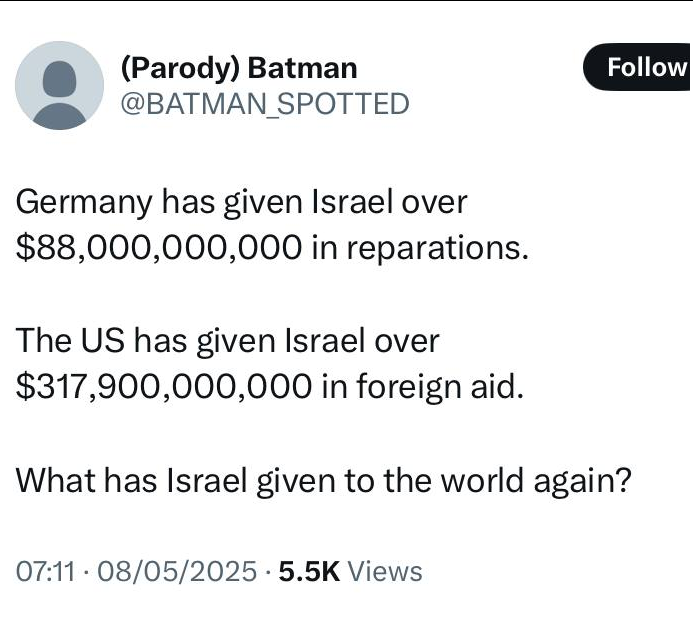Image resolution: width=693 pixels, height=617 pixels.
Task: Click the word 'Views' in the footer
Action: [x=385, y=571]
